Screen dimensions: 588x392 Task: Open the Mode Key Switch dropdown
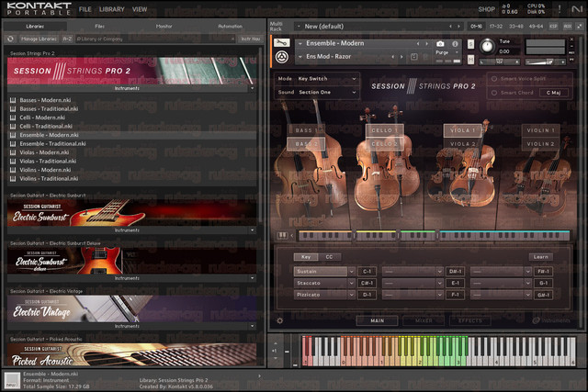coord(326,79)
